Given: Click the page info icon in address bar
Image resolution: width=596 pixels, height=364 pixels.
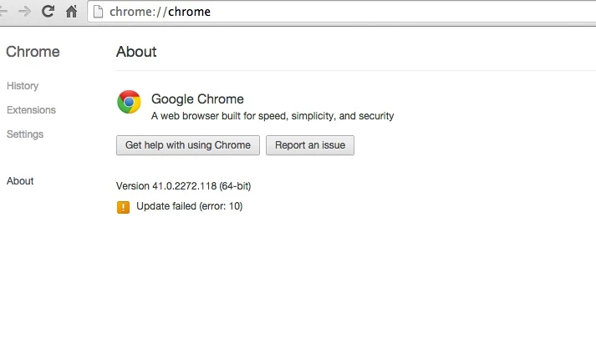Looking at the screenshot, I should (x=98, y=12).
